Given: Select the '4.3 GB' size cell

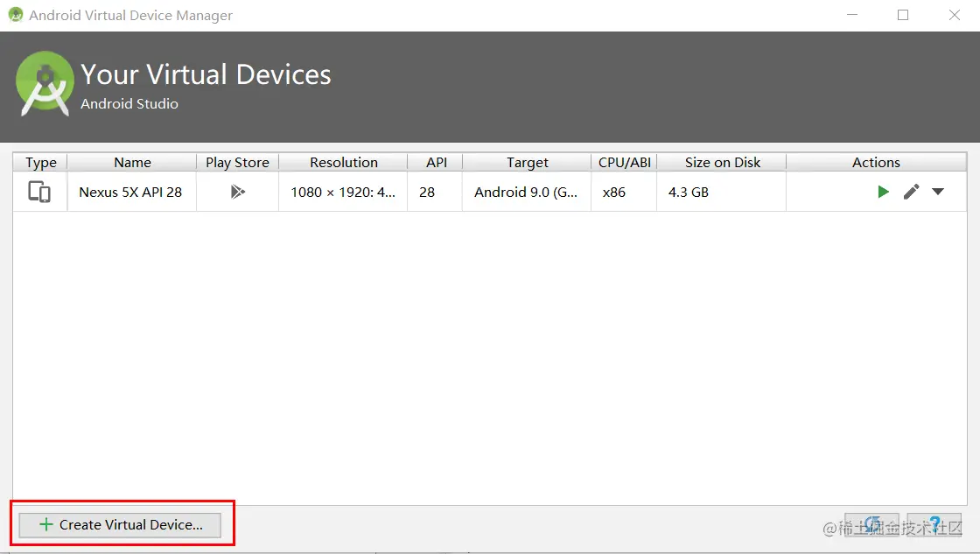Looking at the screenshot, I should 722,192.
